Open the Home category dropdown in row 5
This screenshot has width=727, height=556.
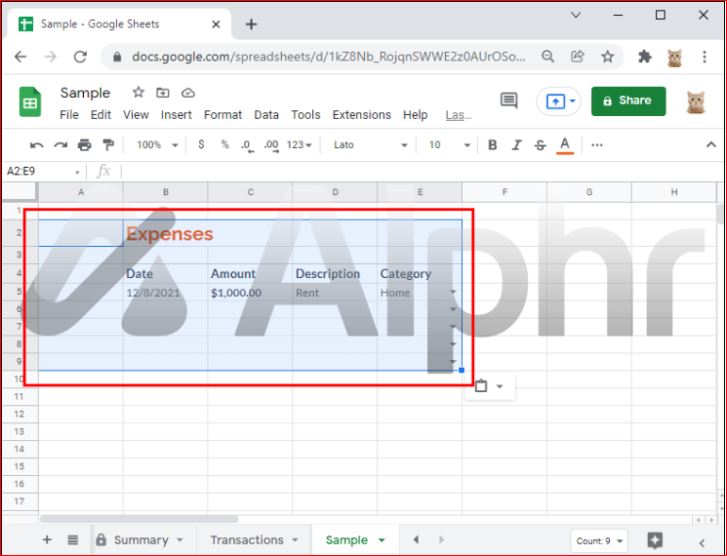[453, 292]
